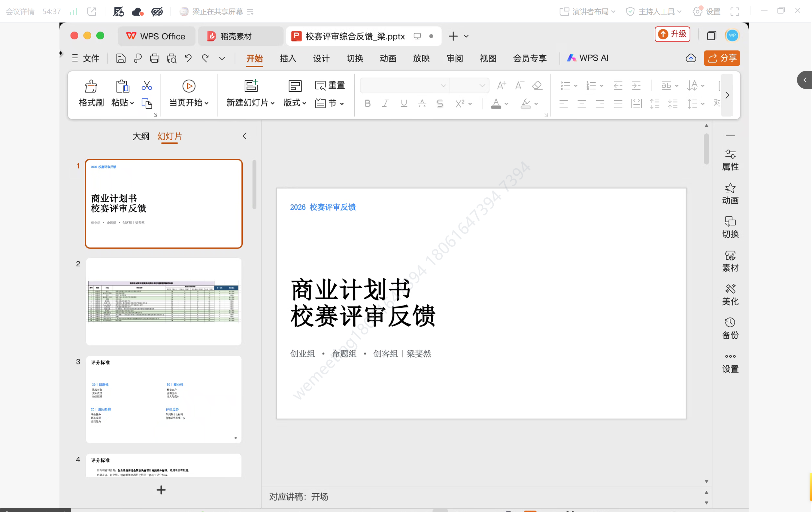Viewport: 812px width, 512px height.
Task: Click the New Slide (新建幻灯片) icon
Action: click(x=251, y=86)
